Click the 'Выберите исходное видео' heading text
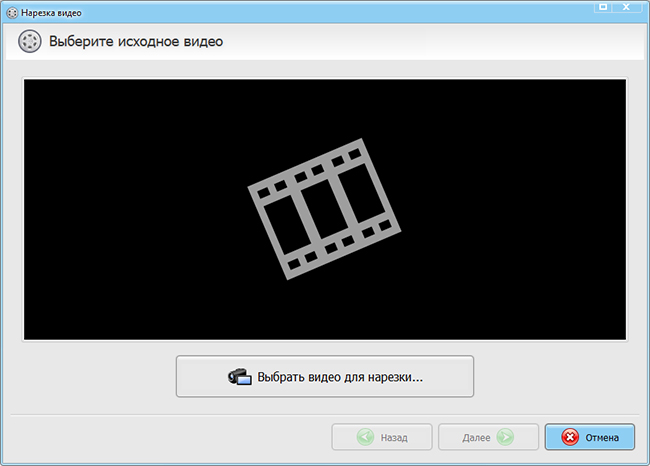Viewport: 650px width, 466px height. [x=136, y=41]
